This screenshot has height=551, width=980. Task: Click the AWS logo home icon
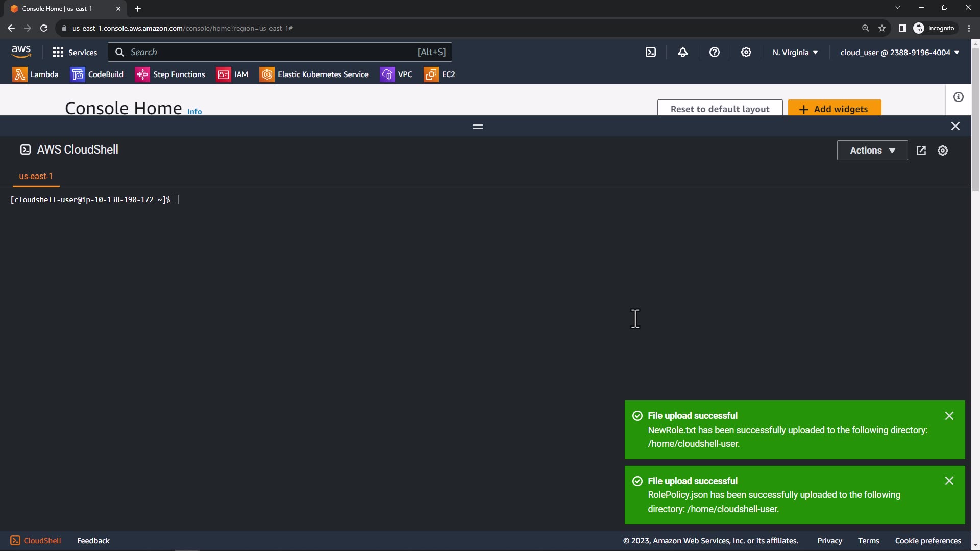click(x=21, y=52)
